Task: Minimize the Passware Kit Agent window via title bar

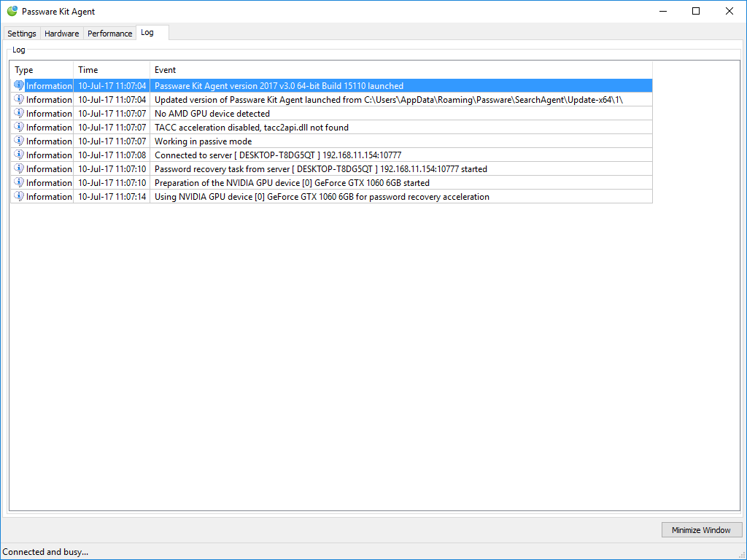Action: 662,11
